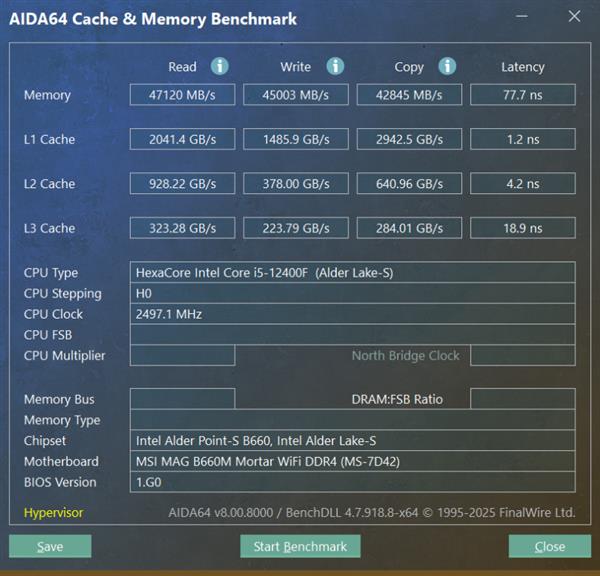600x576 pixels.
Task: Click the empty CPU FSB field
Action: tap(352, 335)
